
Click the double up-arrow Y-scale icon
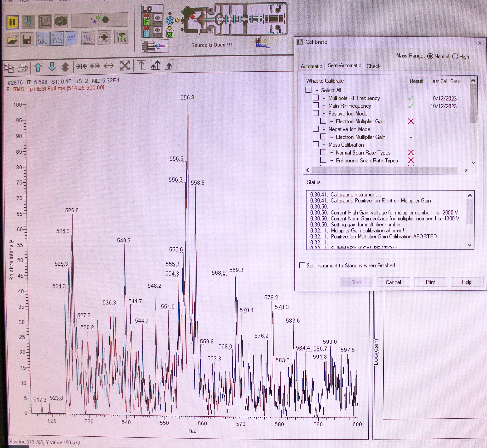click(x=156, y=65)
